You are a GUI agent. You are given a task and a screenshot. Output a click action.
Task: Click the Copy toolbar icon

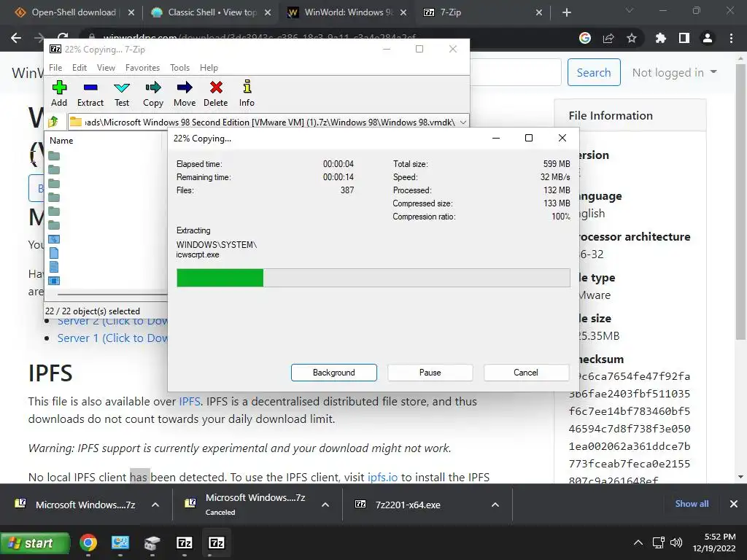coord(153,93)
